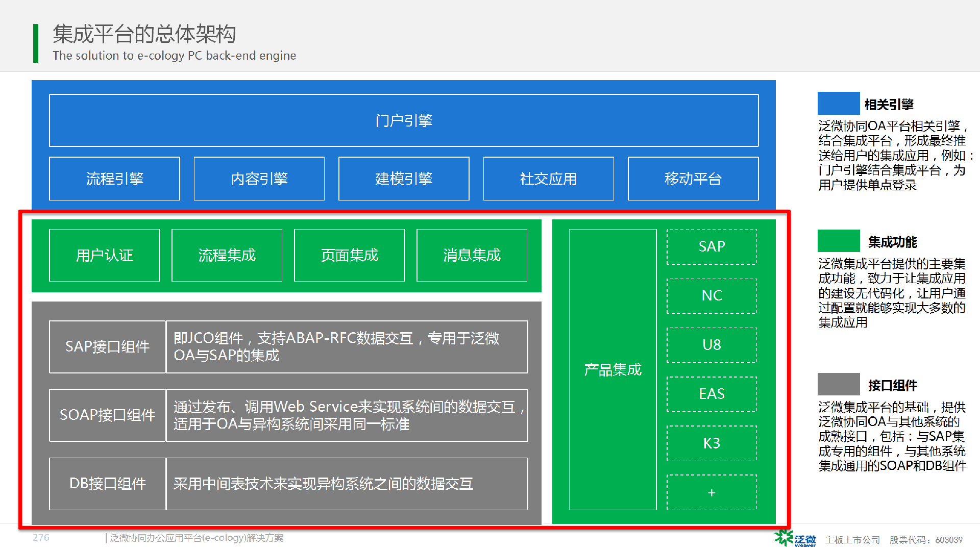Click the dashed EAS box
Screen dimensions: 980x551
click(x=712, y=394)
